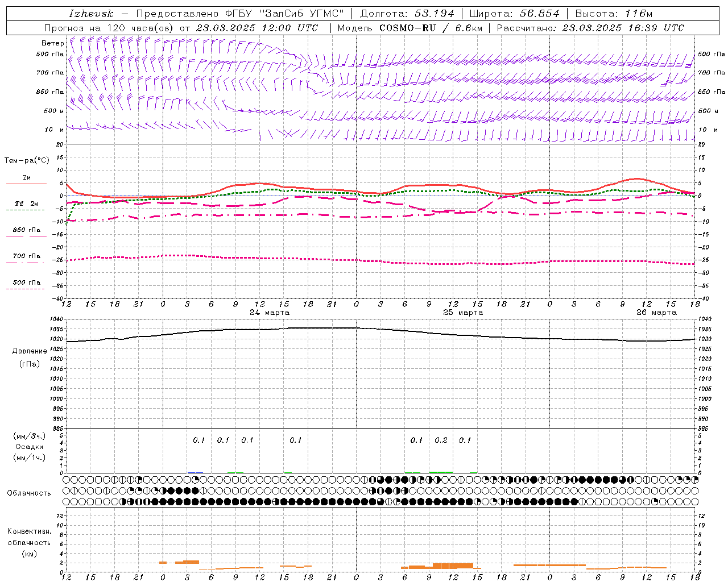Click the "Высота: 116м" header value
The height and width of the screenshot is (582, 728).
click(614, 14)
